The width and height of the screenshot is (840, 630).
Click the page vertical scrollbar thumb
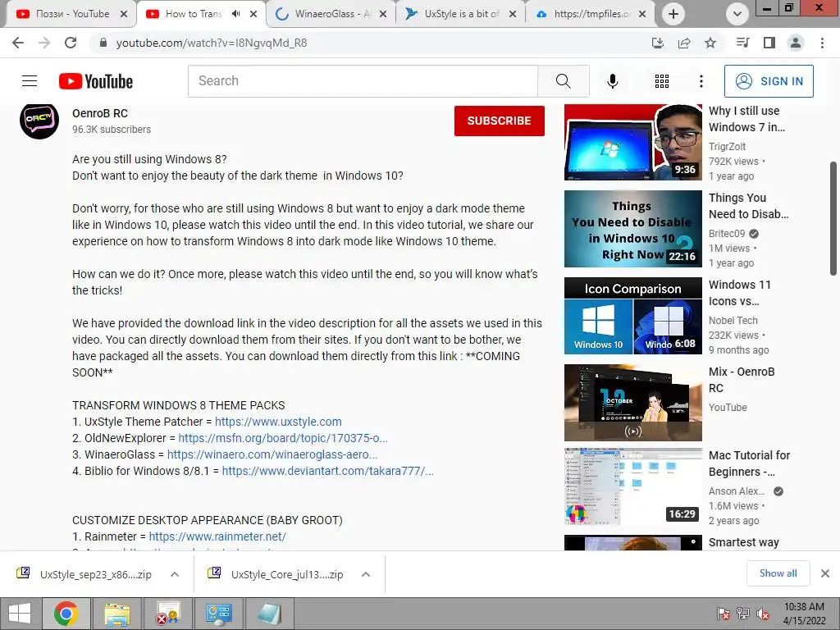833,218
